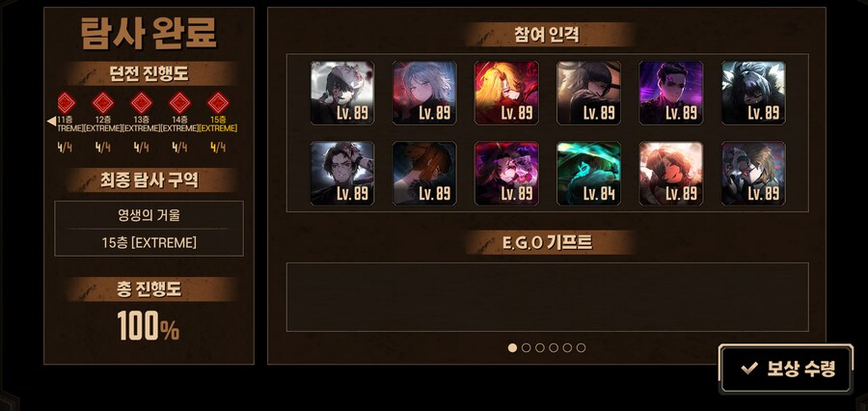Image resolution: width=868 pixels, height=411 pixels.
Task: Open the first page indicator dot
Action: pyautogui.click(x=512, y=348)
